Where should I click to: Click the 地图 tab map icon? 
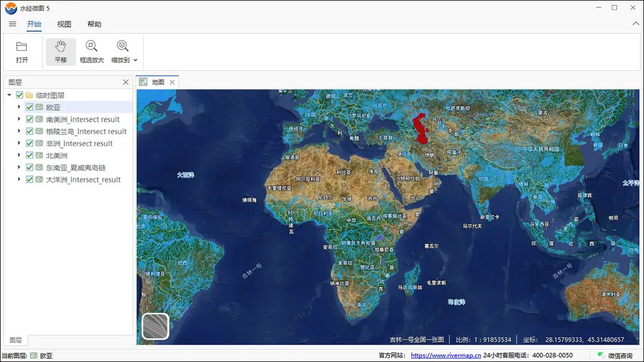143,82
